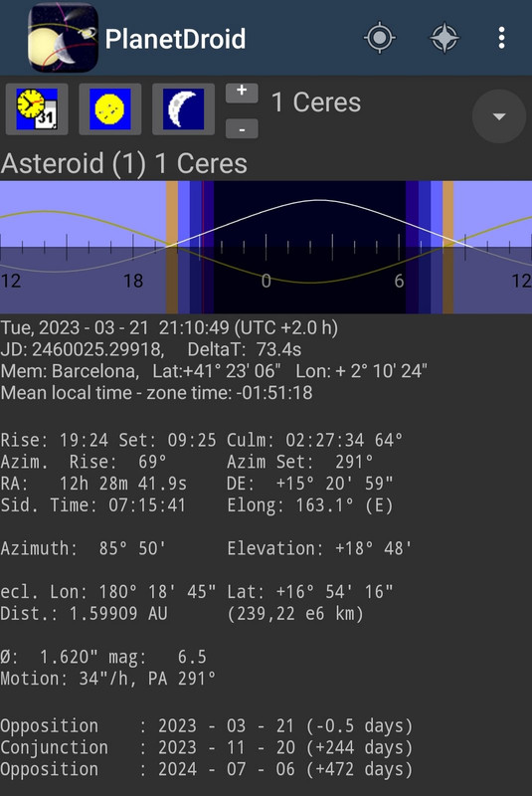Tap the 0 hour label on the graph
This screenshot has height=796, width=532.
pyautogui.click(x=266, y=281)
